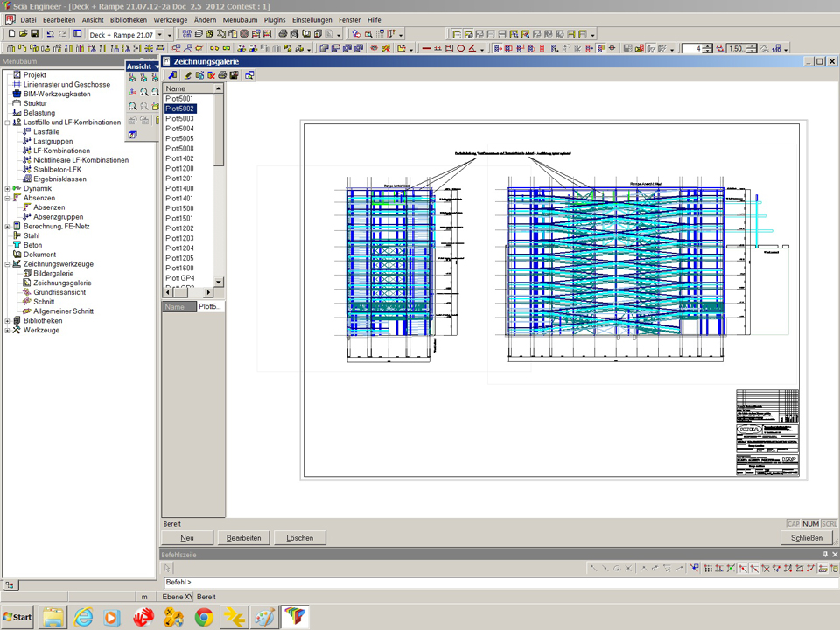
Task: Toggle the dot grid snap icon
Action: click(708, 569)
